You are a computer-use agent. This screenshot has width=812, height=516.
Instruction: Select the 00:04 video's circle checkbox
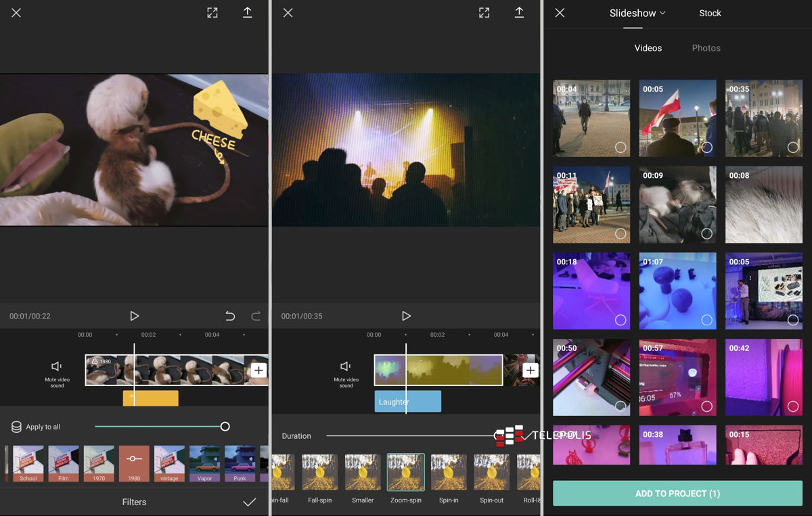[x=621, y=147]
